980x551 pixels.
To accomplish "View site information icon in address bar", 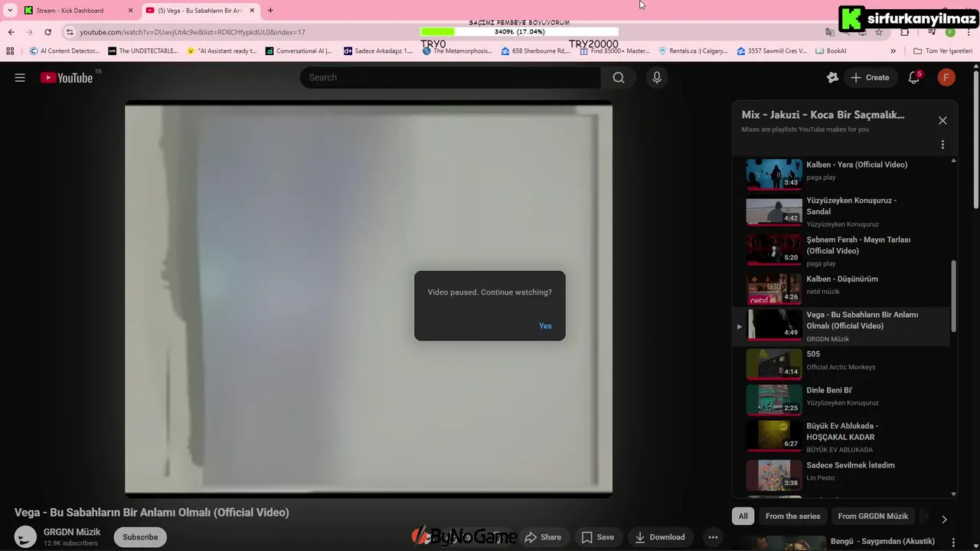I will (70, 32).
